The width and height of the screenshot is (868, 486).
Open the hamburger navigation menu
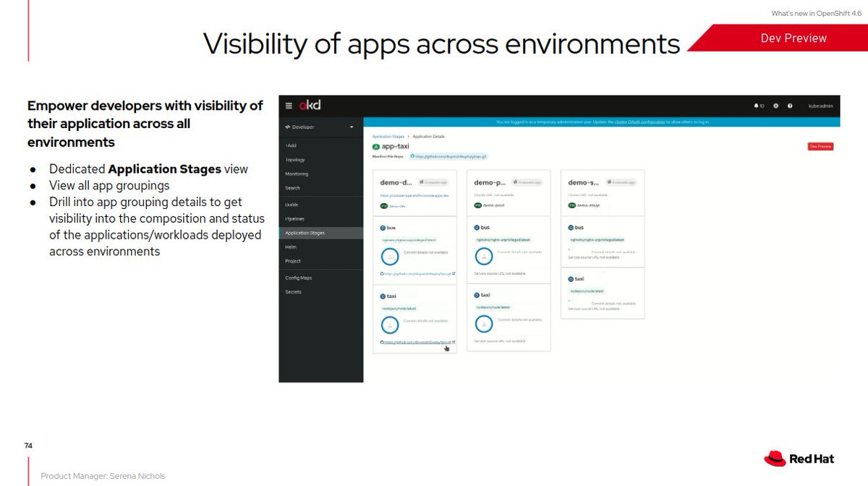click(289, 106)
